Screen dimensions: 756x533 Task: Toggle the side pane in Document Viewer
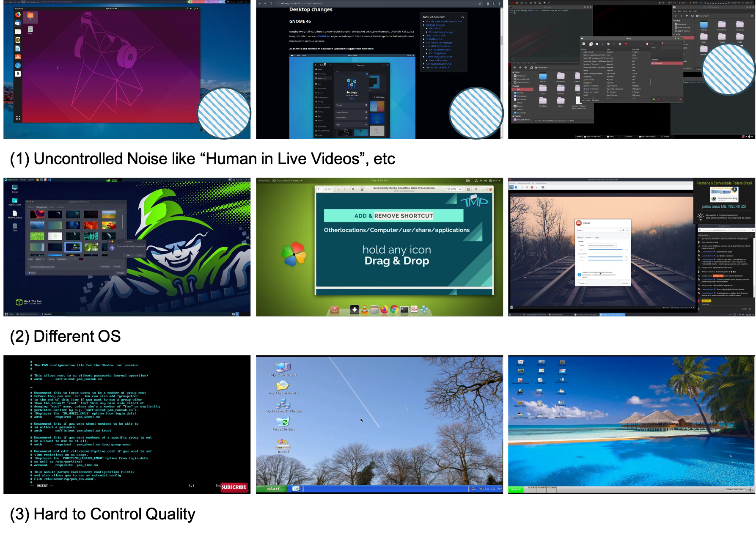pos(362,190)
